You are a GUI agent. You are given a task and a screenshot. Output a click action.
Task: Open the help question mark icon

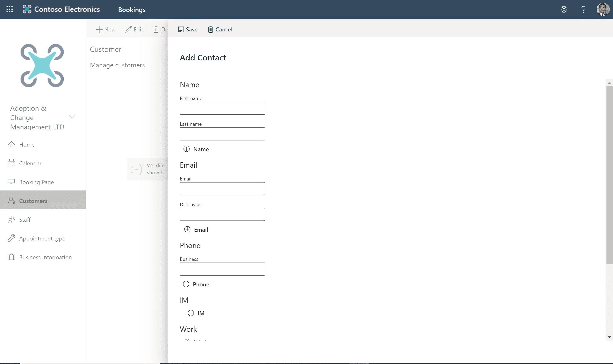click(x=583, y=9)
